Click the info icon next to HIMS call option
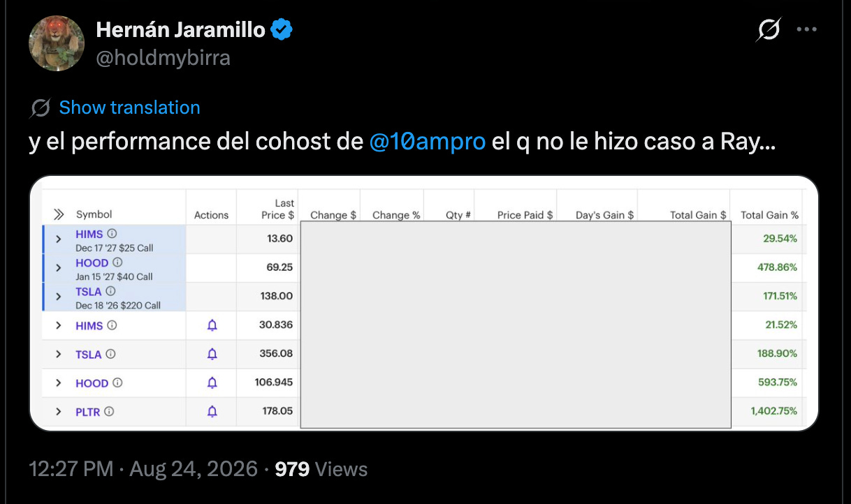Viewport: 851px width, 504px height. [112, 234]
